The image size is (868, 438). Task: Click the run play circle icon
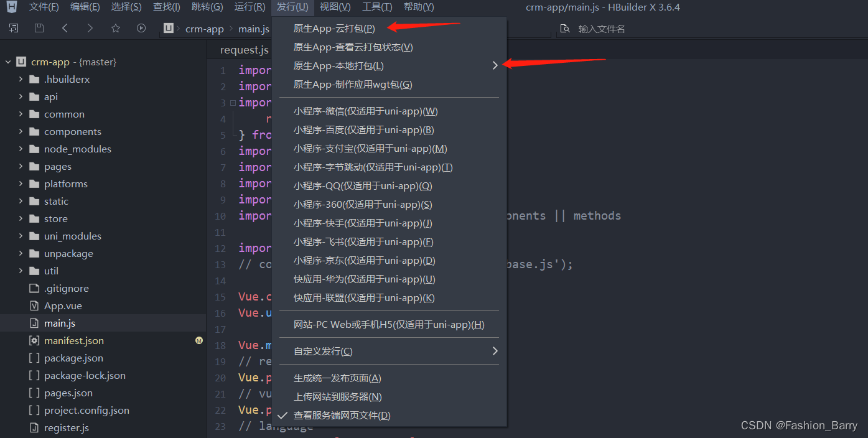click(141, 28)
